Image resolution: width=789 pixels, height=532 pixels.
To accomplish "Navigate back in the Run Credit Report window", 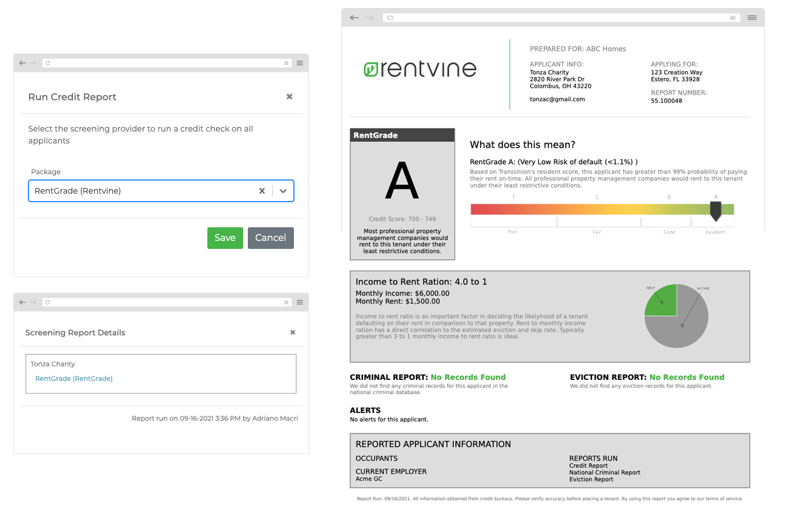I will click(x=22, y=63).
